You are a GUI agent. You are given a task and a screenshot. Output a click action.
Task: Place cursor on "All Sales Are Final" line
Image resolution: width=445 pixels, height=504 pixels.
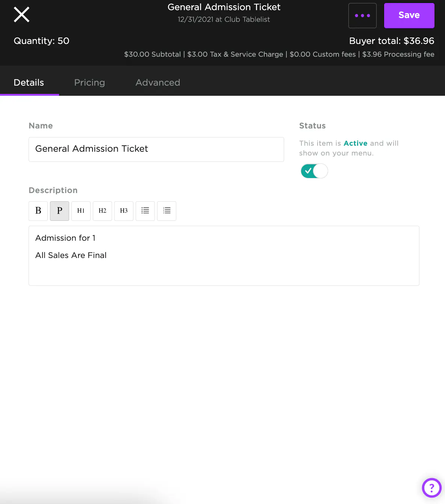tap(71, 255)
